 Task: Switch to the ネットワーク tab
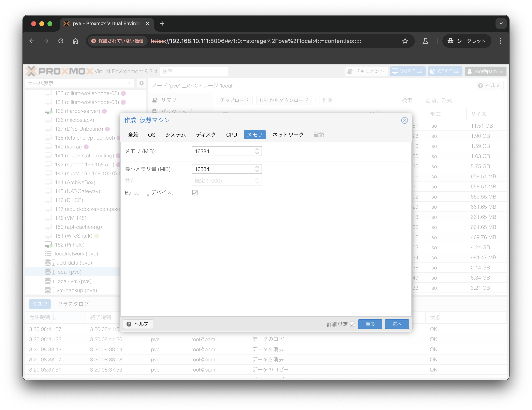(x=288, y=135)
